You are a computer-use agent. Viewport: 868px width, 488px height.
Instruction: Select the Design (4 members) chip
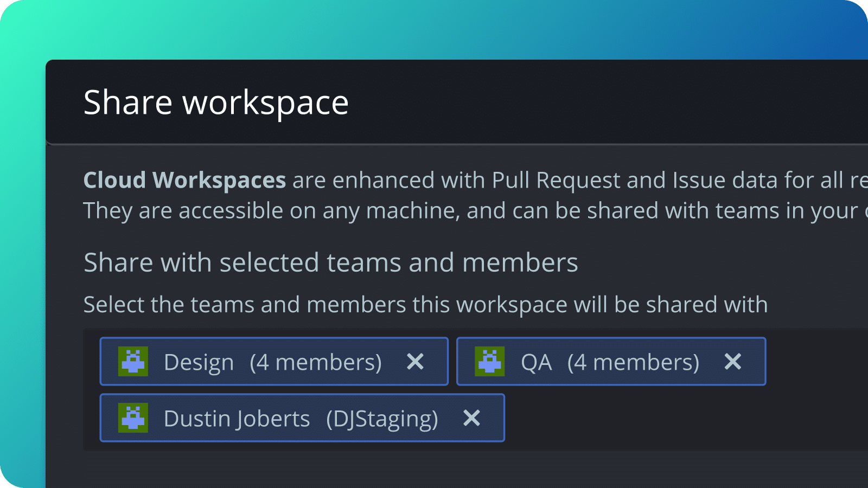(x=274, y=361)
